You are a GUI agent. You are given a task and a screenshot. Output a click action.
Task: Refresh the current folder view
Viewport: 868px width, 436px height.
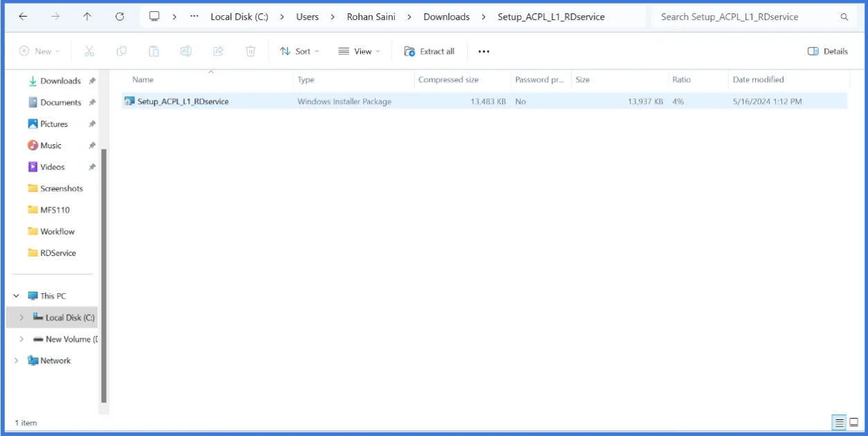(120, 17)
